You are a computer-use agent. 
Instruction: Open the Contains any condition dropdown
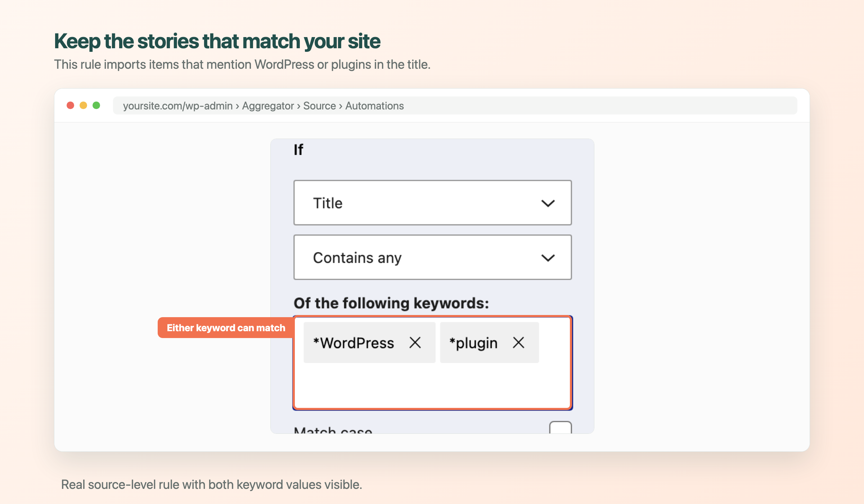tap(432, 257)
